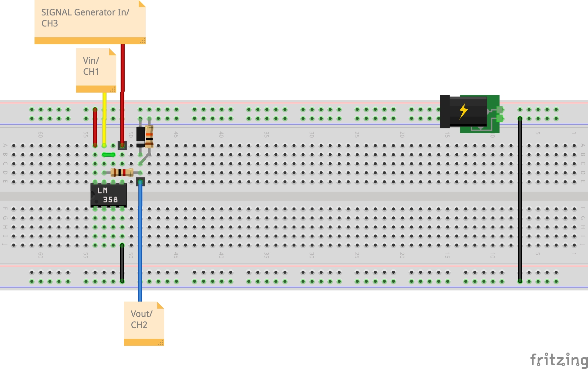
Task: Click the fritzing logo
Action: click(559, 360)
